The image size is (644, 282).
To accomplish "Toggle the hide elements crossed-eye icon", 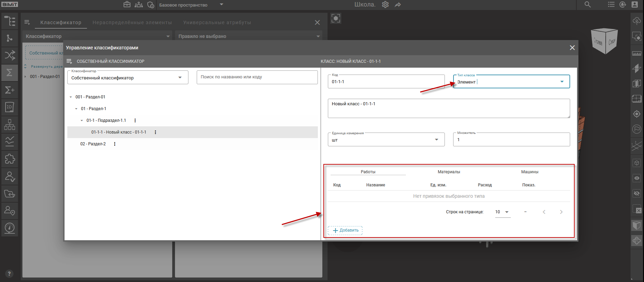I will [637, 193].
